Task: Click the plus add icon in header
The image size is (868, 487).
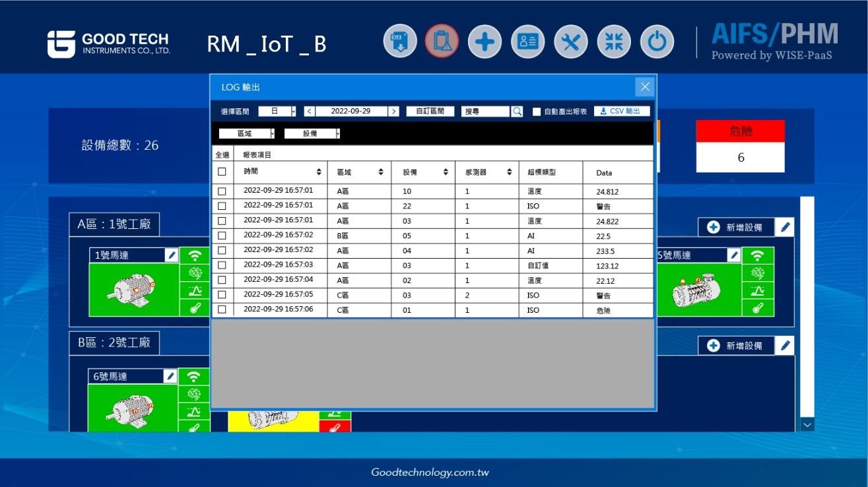Action: click(484, 42)
